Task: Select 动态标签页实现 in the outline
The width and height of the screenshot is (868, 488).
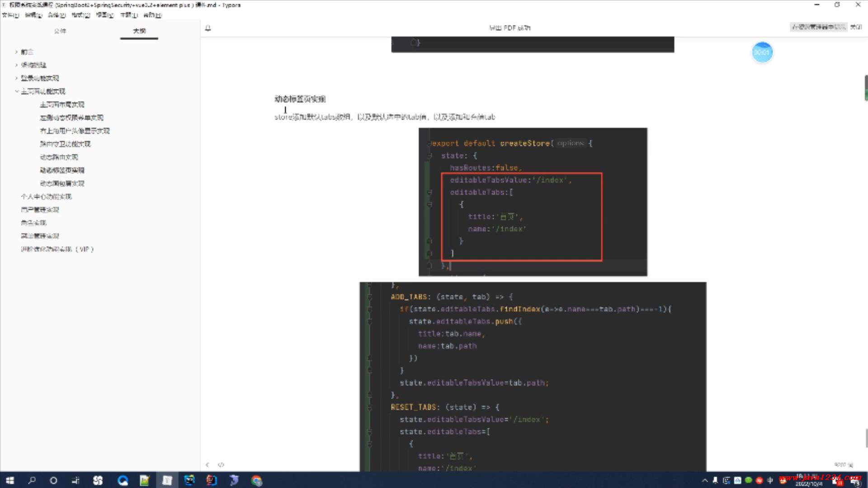Action: (x=62, y=170)
